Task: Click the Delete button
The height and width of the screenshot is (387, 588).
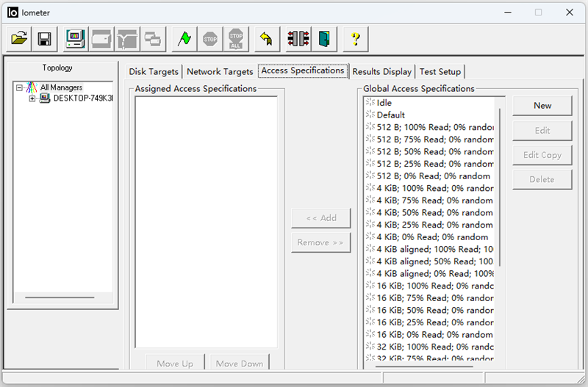Action: (542, 179)
